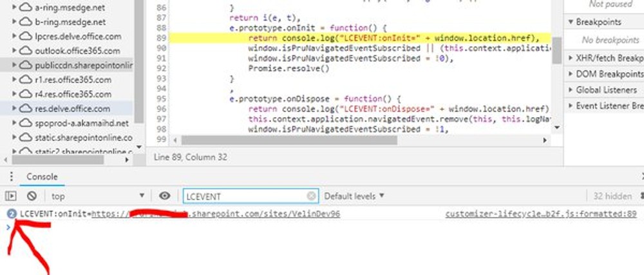644x275 pixels.
Task: Click the 32 hidden messages indicator
Action: click(x=612, y=196)
